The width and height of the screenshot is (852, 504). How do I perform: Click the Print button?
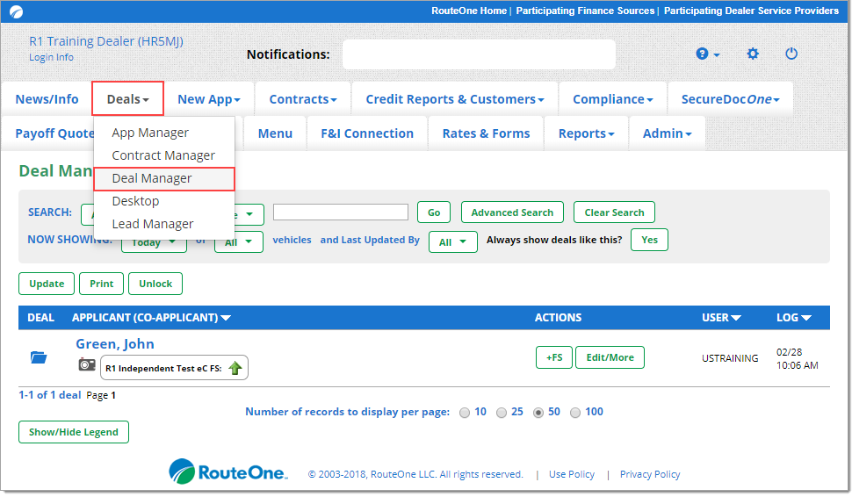point(101,284)
